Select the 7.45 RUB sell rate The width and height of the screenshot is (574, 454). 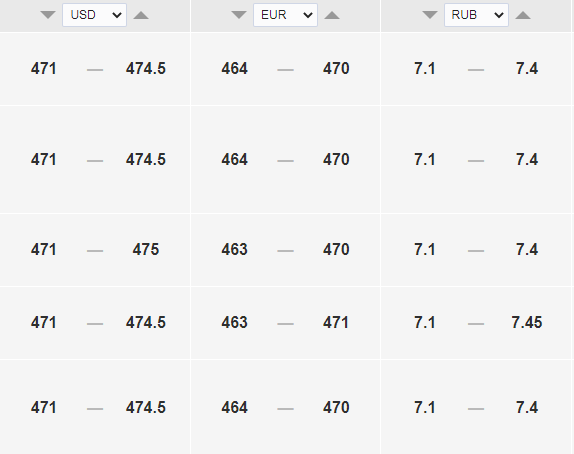(527, 323)
